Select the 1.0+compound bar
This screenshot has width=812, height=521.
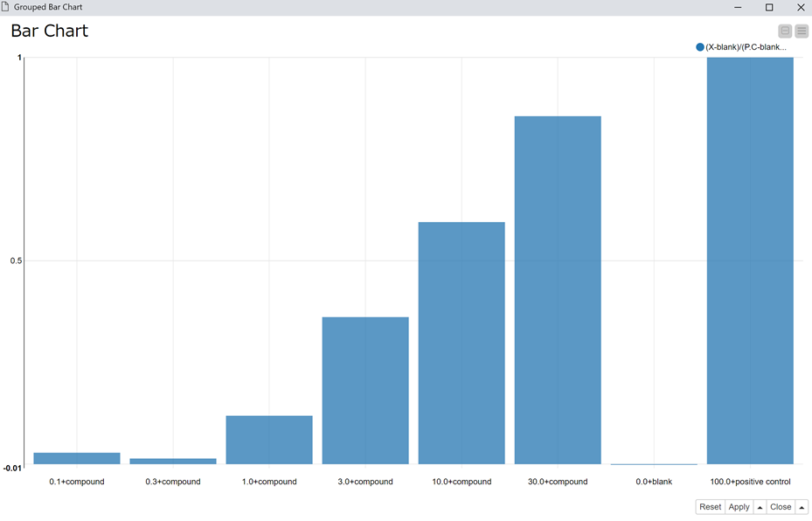point(269,440)
